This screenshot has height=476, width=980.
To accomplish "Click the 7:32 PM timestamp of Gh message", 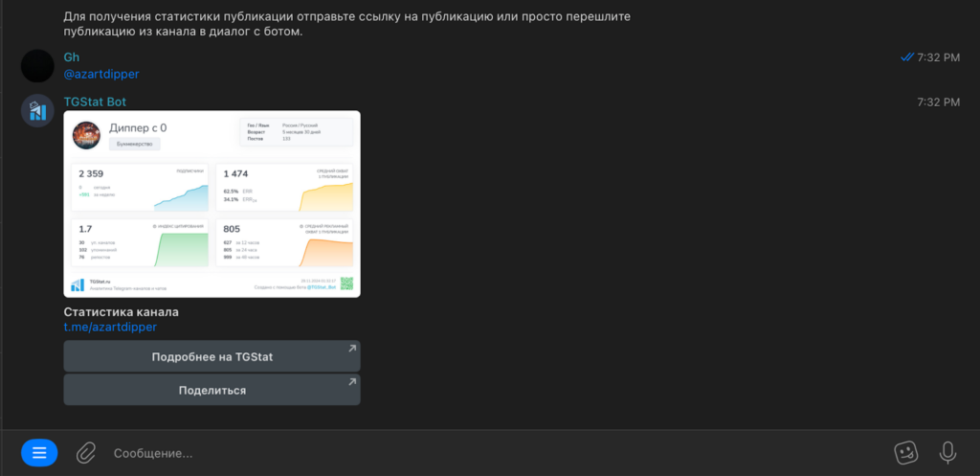I will pyautogui.click(x=938, y=57).
